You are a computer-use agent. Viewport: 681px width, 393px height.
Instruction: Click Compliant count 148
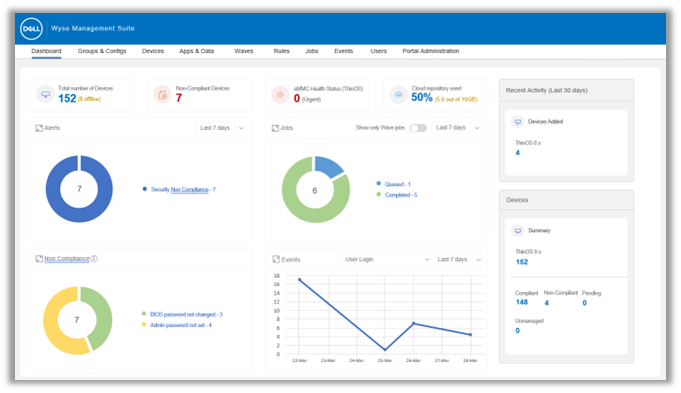[522, 302]
